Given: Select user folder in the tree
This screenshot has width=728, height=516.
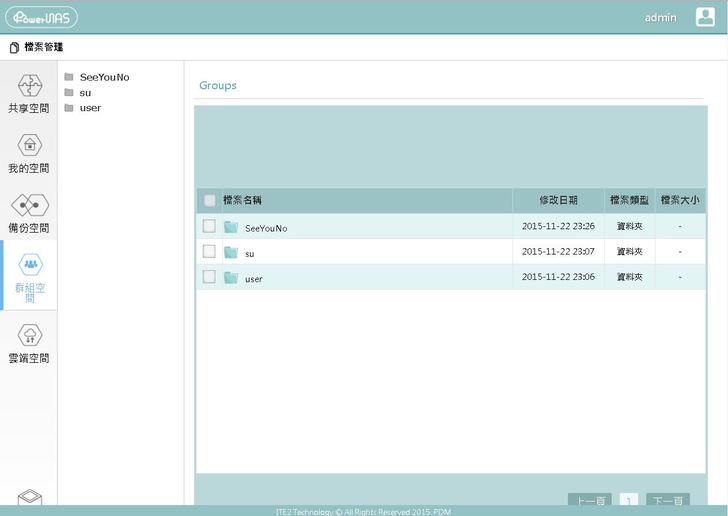Looking at the screenshot, I should pyautogui.click(x=89, y=108).
